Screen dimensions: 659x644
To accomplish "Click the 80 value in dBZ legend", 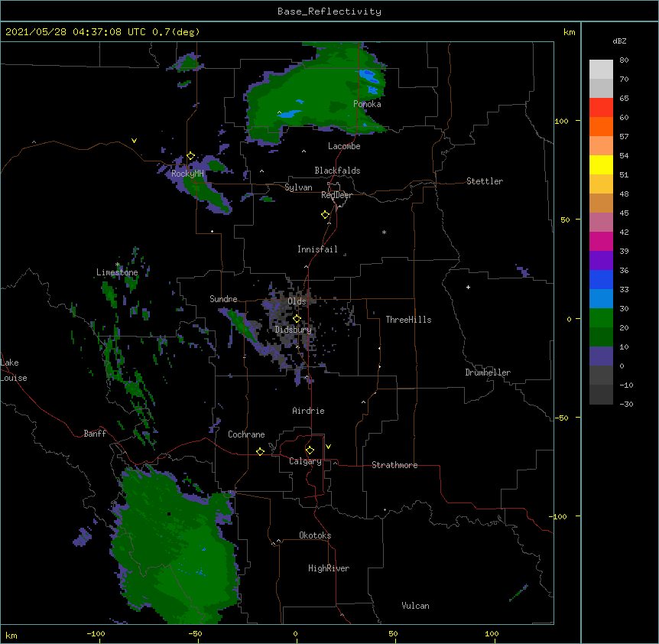I will pyautogui.click(x=624, y=60).
